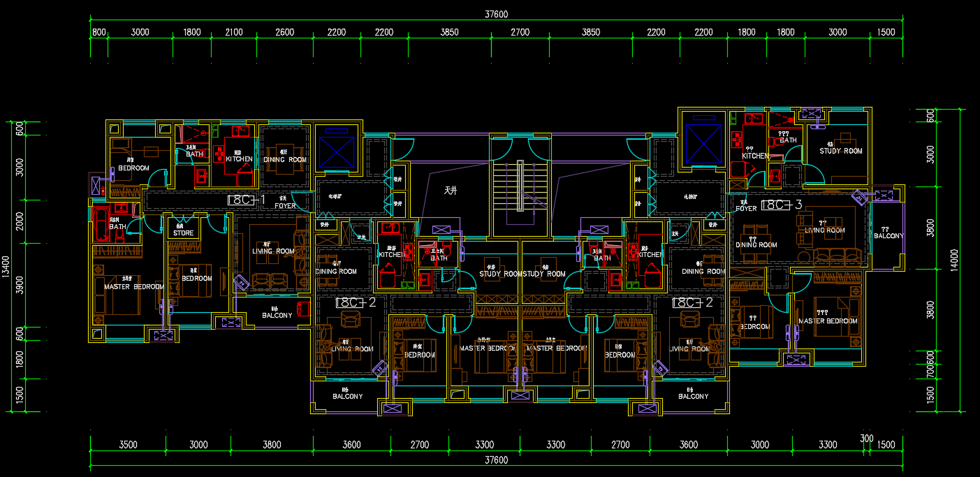
Task: Click BEDROOM label next to STORE room
Action: coord(197,278)
